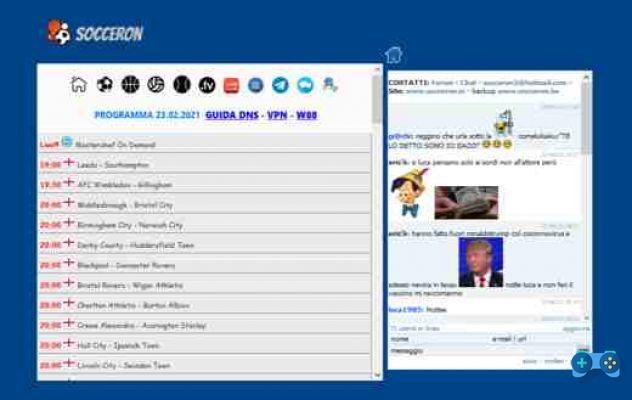Focus the nome field in chat

439,339
